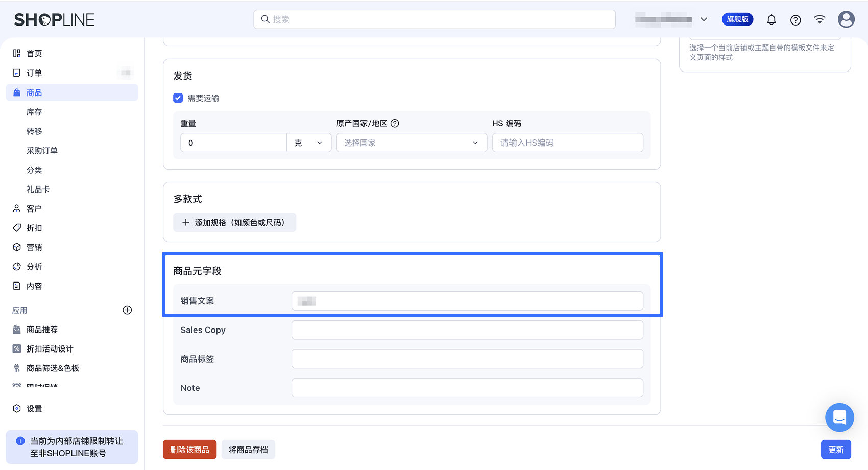Open the 选择国家 country dropdown
868x470 pixels.
412,143
